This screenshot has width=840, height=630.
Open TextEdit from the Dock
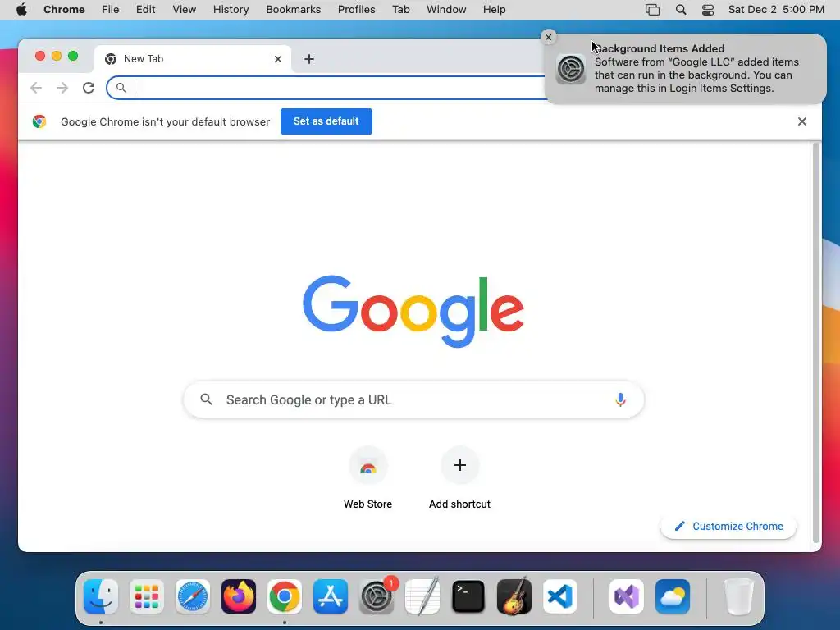pyautogui.click(x=422, y=596)
